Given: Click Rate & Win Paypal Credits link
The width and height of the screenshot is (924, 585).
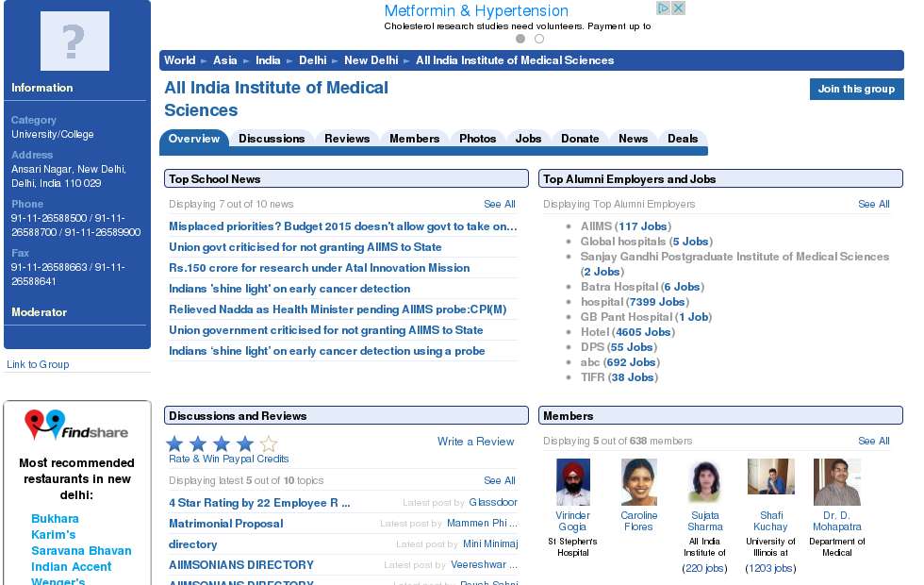Looking at the screenshot, I should (228, 459).
